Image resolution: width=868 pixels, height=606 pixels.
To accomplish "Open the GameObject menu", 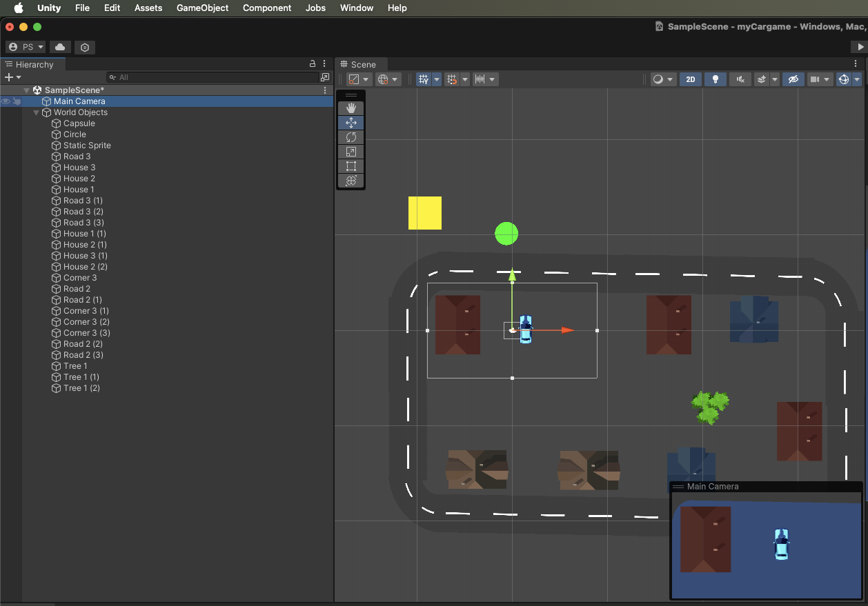I will point(203,8).
